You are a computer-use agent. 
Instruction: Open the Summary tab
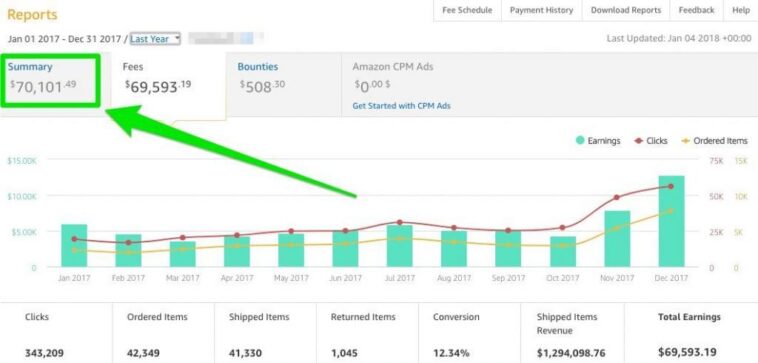click(50, 80)
